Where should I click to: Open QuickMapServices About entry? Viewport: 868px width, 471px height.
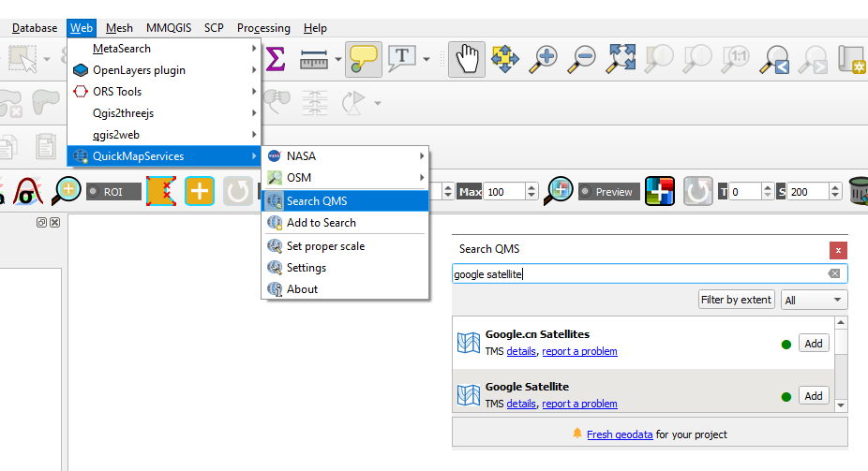click(x=345, y=289)
